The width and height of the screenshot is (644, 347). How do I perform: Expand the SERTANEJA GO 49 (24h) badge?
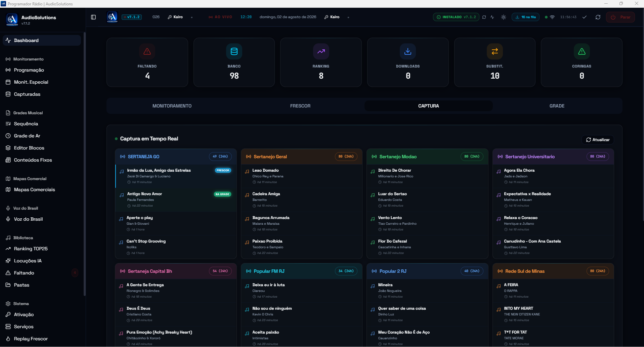(x=221, y=157)
